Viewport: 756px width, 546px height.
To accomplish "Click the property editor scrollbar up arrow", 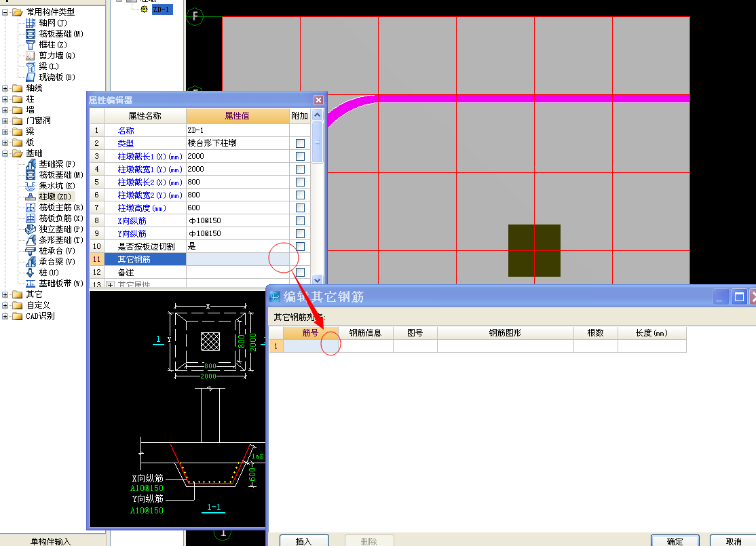I will click(317, 115).
